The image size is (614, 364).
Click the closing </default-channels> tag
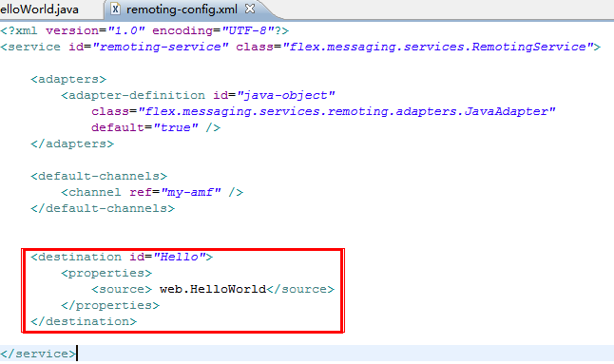pos(103,208)
